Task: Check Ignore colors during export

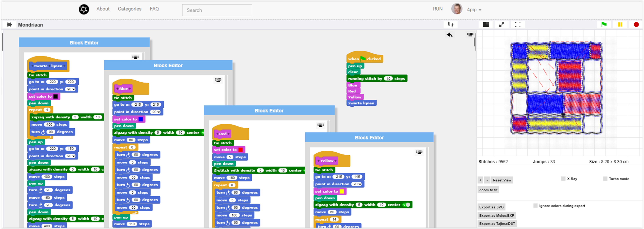Action: click(535, 206)
